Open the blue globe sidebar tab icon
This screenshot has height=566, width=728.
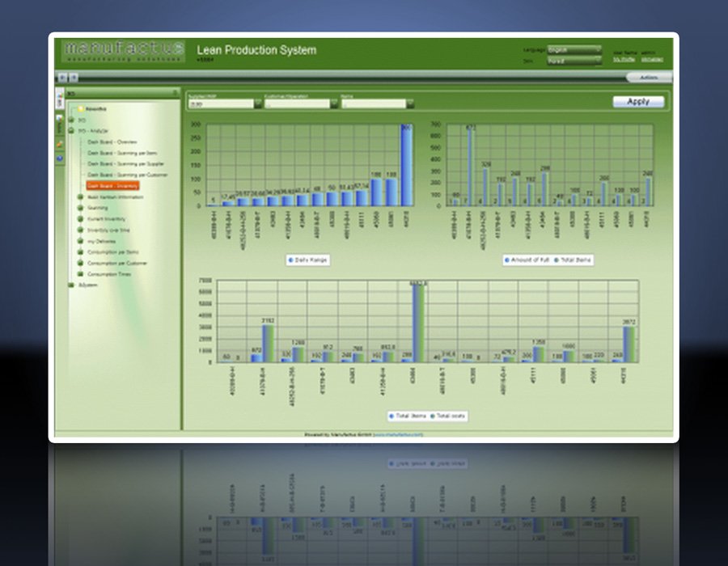click(x=60, y=158)
